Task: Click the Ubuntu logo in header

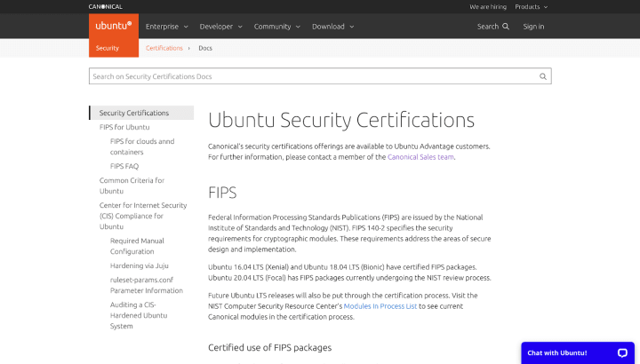Action: click(x=114, y=26)
